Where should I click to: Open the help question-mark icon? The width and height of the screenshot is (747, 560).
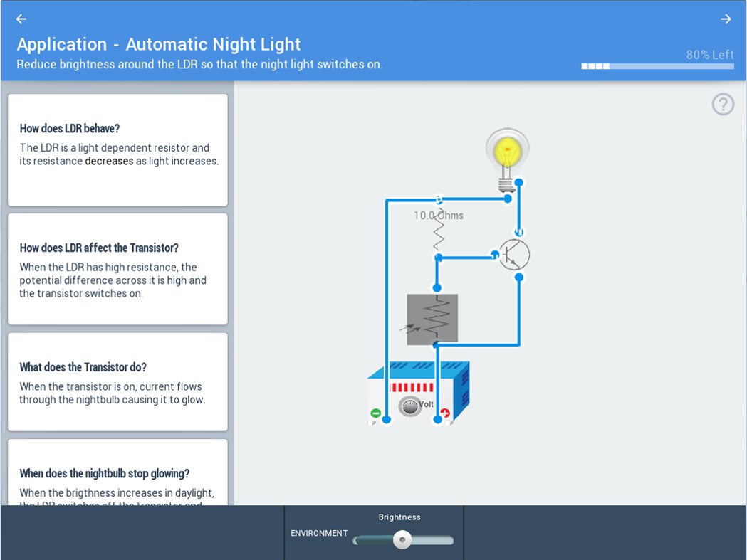point(723,104)
